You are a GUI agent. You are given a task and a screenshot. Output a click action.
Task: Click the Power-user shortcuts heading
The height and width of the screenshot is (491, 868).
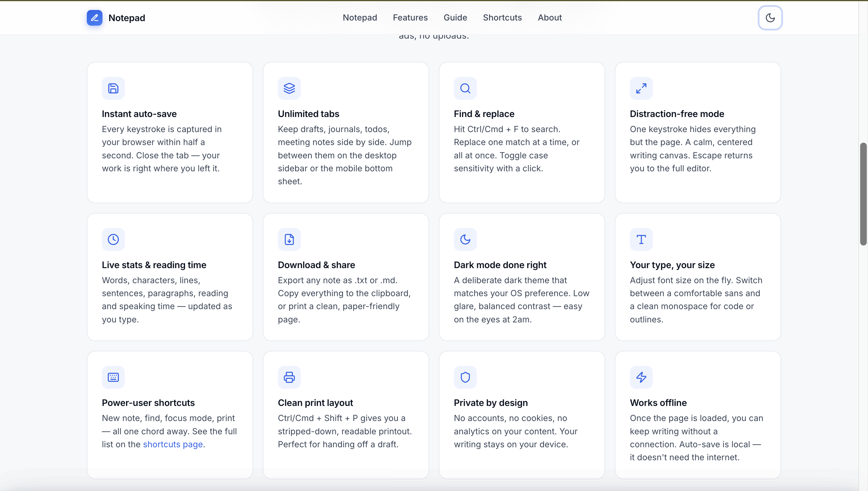point(148,403)
